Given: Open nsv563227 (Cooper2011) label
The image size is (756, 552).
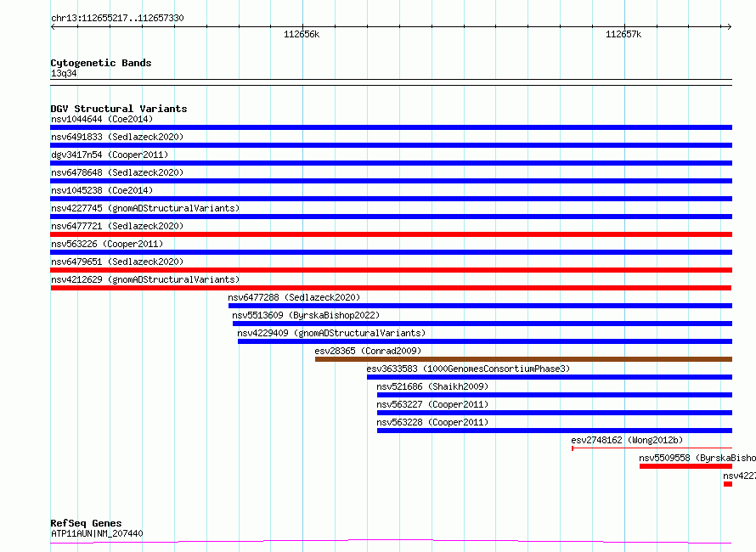Looking at the screenshot, I should (x=432, y=404).
